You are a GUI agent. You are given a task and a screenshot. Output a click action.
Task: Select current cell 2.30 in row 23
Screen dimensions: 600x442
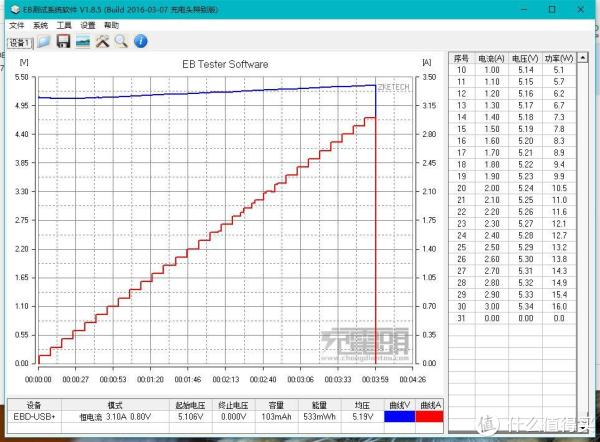(x=492, y=224)
